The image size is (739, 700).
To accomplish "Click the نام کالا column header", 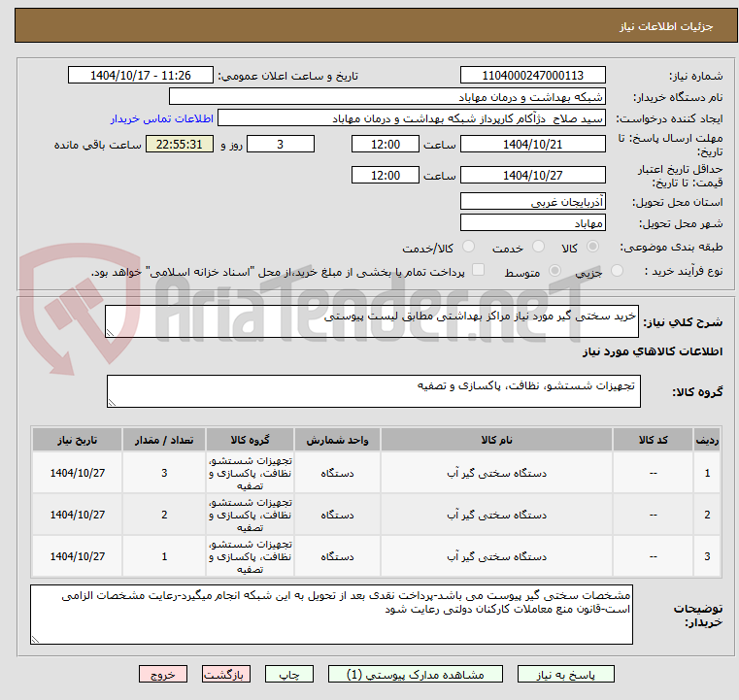I will click(x=496, y=440).
